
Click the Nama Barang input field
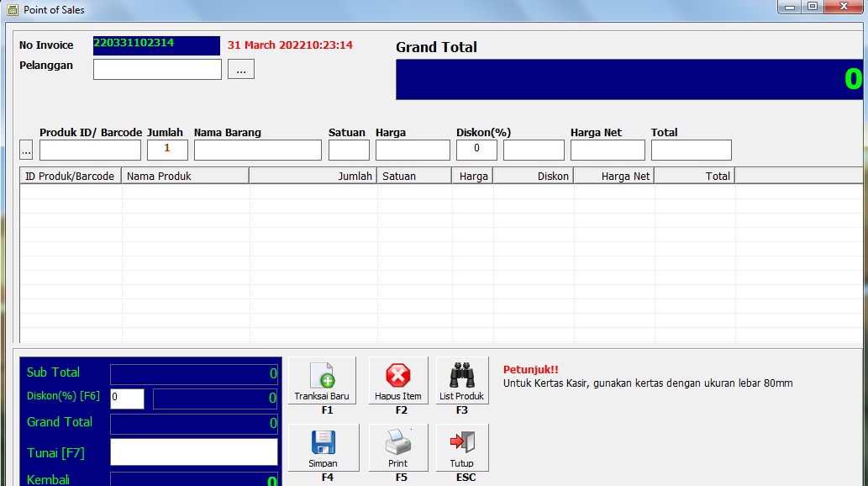coord(257,151)
